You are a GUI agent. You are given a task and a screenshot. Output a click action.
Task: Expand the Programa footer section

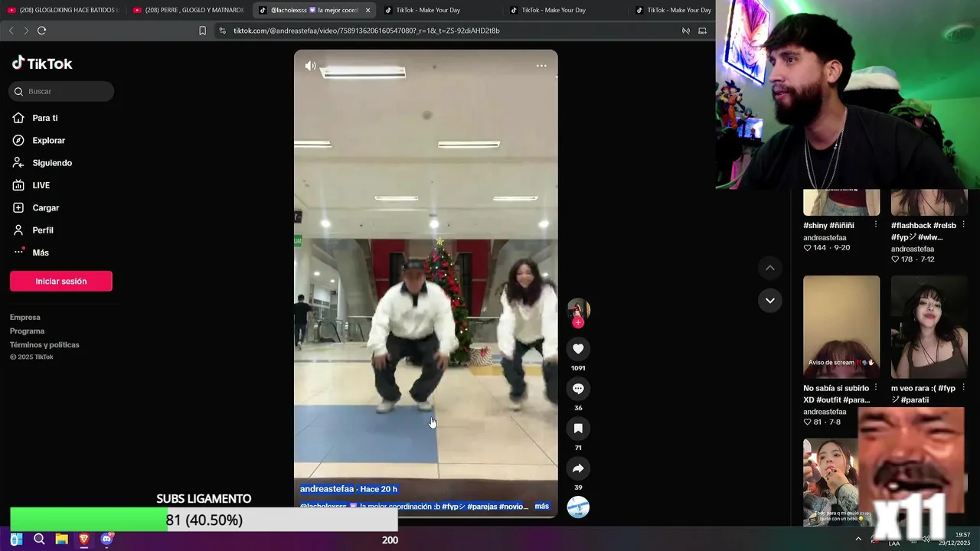27,331
